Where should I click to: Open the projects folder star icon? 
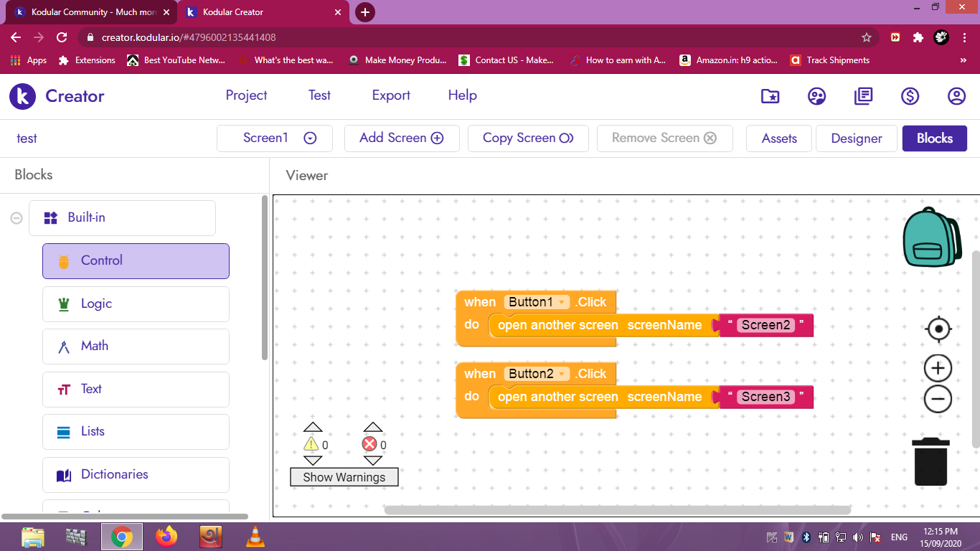[770, 96]
